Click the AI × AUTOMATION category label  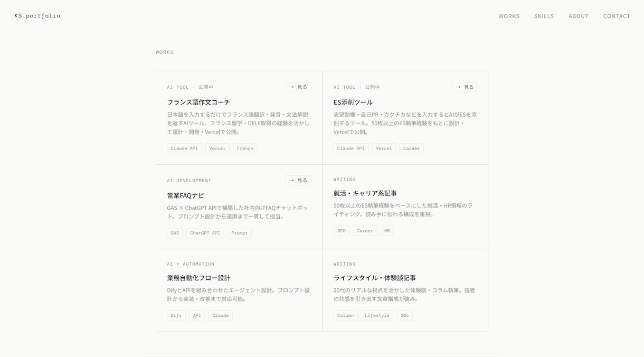pyautogui.click(x=191, y=264)
